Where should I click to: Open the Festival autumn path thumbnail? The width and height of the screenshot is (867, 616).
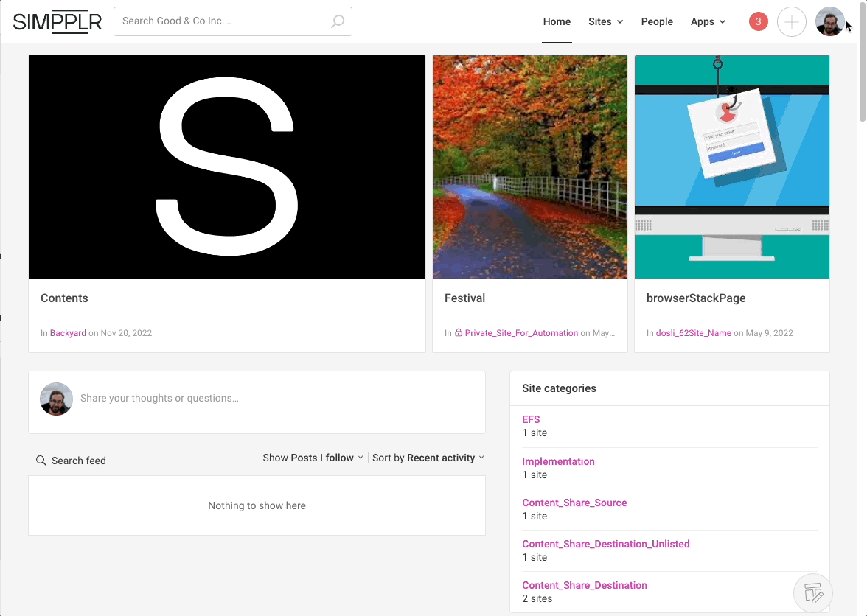point(529,167)
